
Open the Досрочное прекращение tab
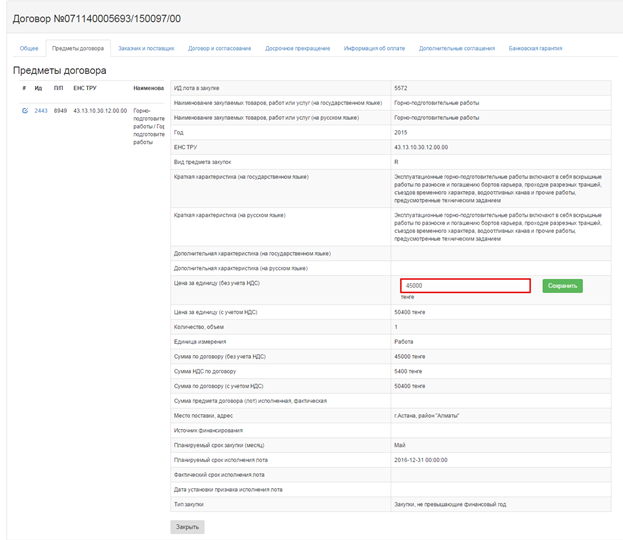pos(298,48)
